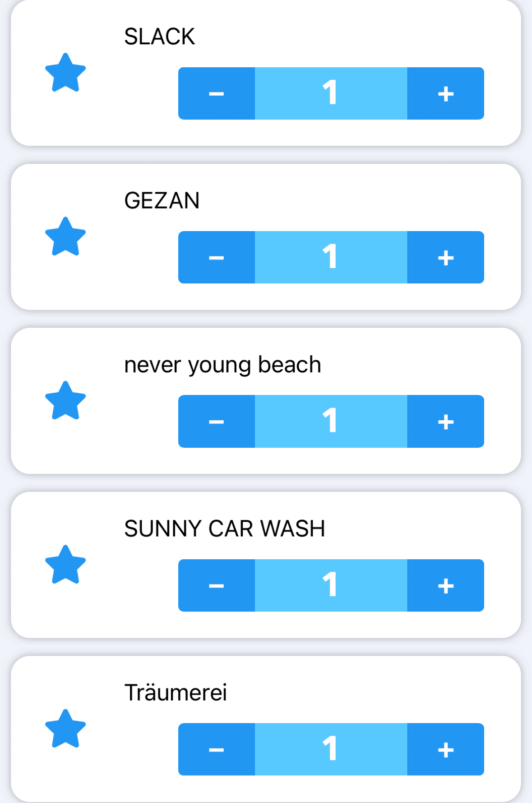The height and width of the screenshot is (803, 532).
Task: Tap plus on SUNNY CAR WASH
Action: coord(445,585)
